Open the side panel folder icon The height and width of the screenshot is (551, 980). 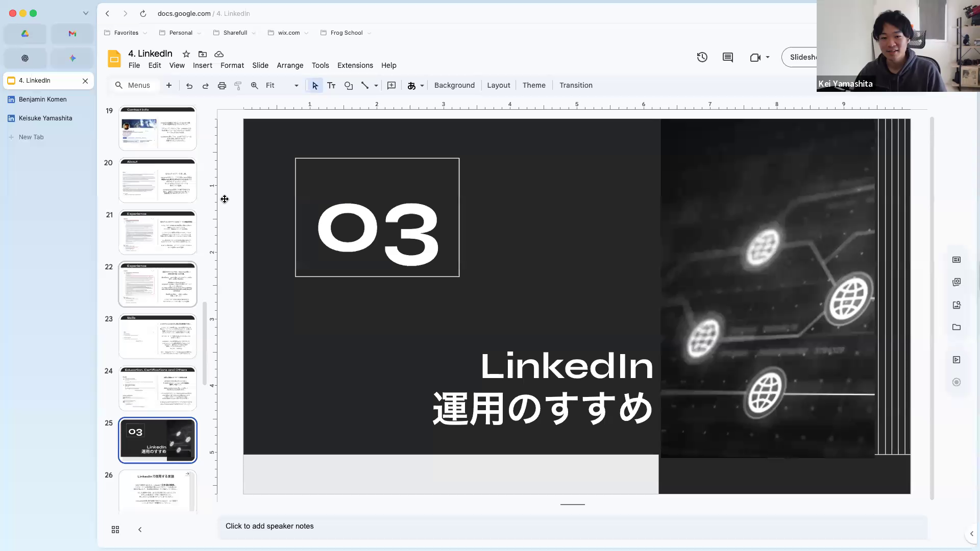point(957,327)
